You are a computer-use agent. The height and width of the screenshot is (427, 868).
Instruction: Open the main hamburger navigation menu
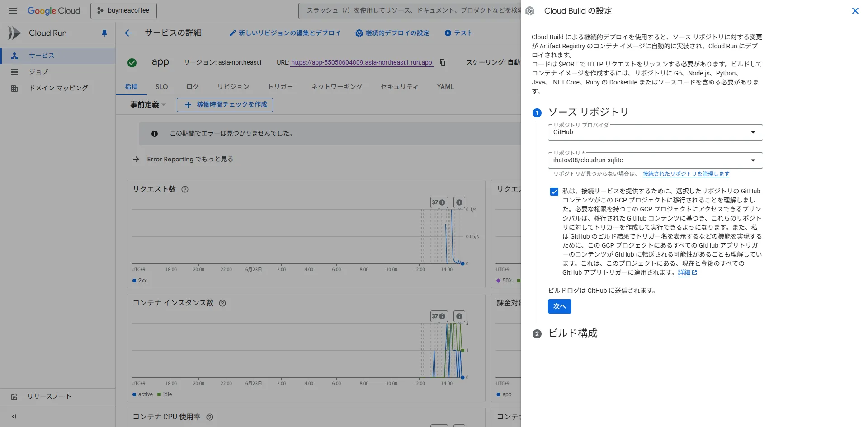tap(13, 11)
